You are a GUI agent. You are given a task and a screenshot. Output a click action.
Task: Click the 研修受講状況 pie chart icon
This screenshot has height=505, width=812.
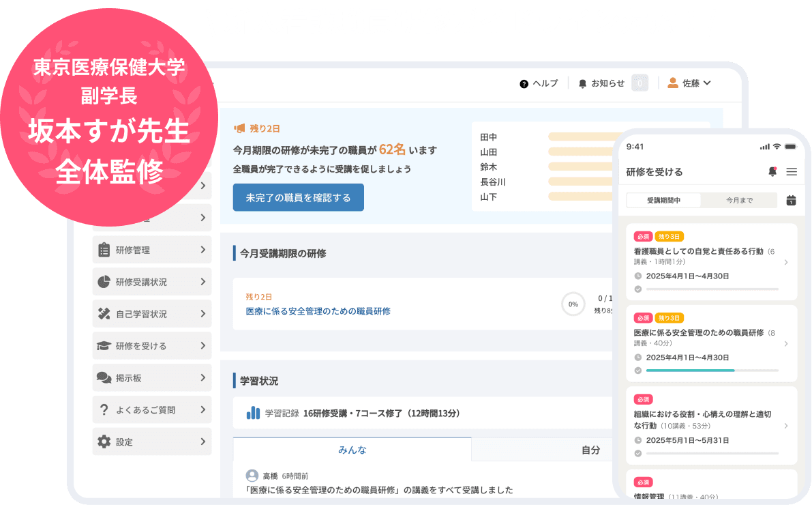click(104, 282)
